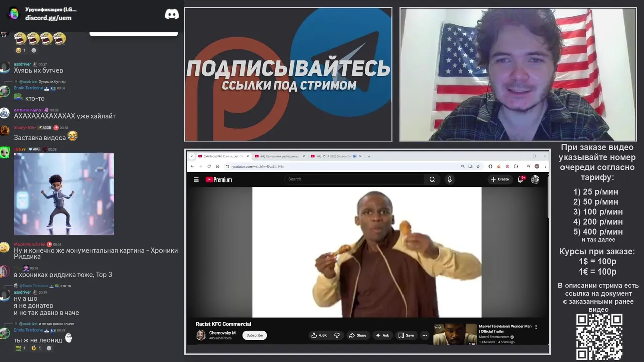
Task: Dislike the video with thumbs-down button
Action: (337, 335)
